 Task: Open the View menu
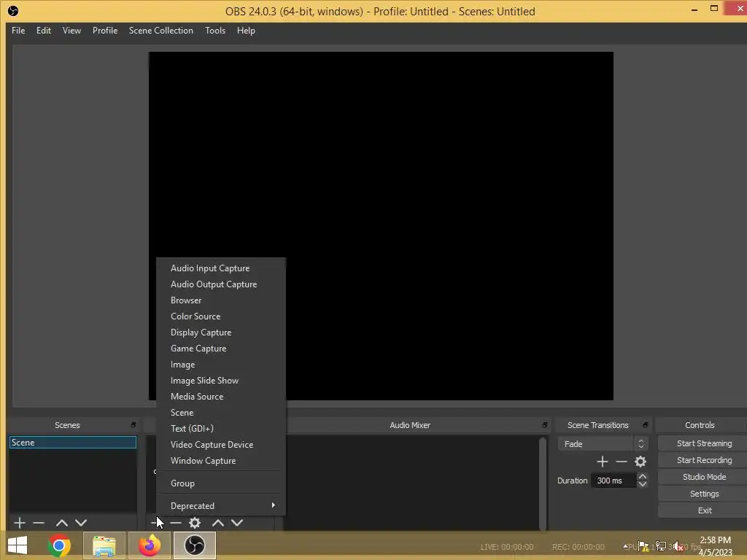(x=71, y=31)
